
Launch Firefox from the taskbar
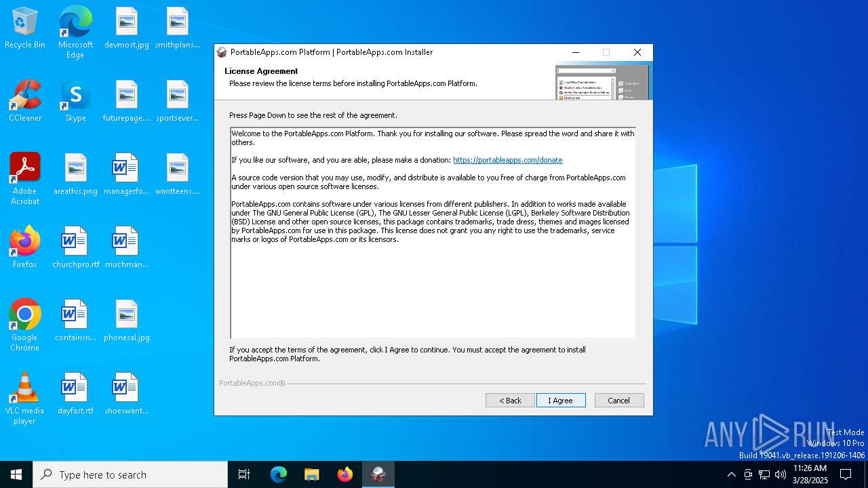pyautogui.click(x=345, y=474)
